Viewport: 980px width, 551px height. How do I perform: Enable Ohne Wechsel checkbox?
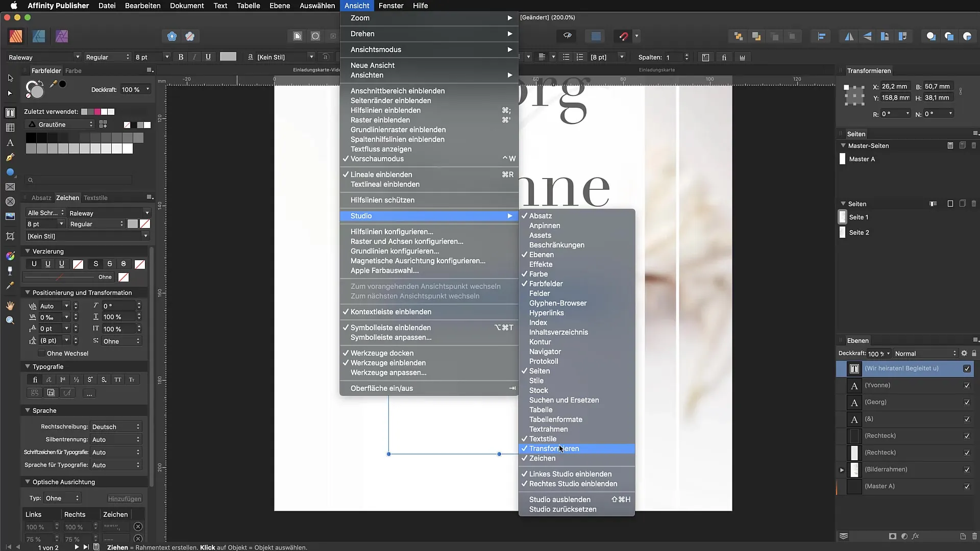(42, 354)
